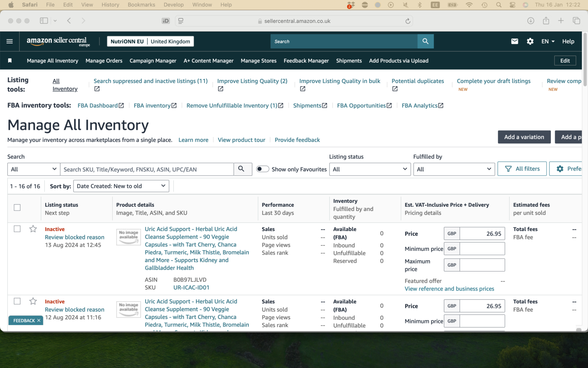Open Search suppressed and inactive listings link

click(151, 81)
